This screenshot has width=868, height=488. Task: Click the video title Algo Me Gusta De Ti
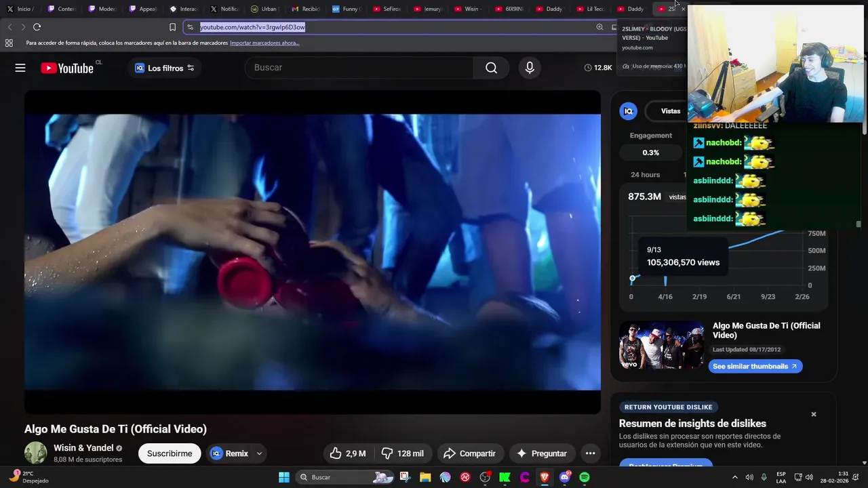click(x=115, y=429)
